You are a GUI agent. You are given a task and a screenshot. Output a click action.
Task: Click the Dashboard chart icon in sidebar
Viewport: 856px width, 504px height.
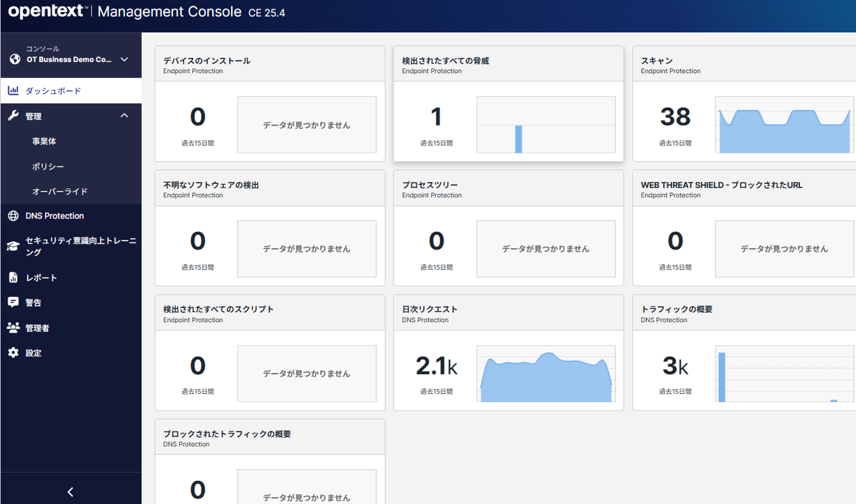click(13, 91)
